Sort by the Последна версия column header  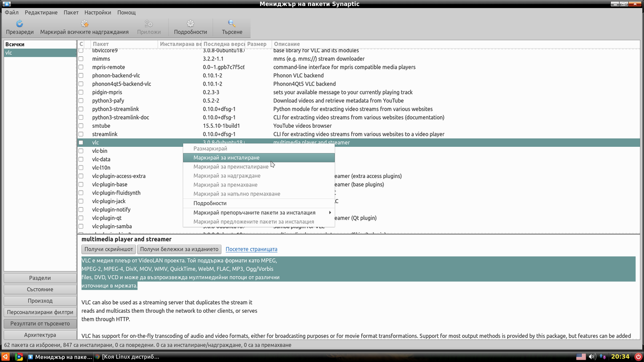click(x=223, y=44)
